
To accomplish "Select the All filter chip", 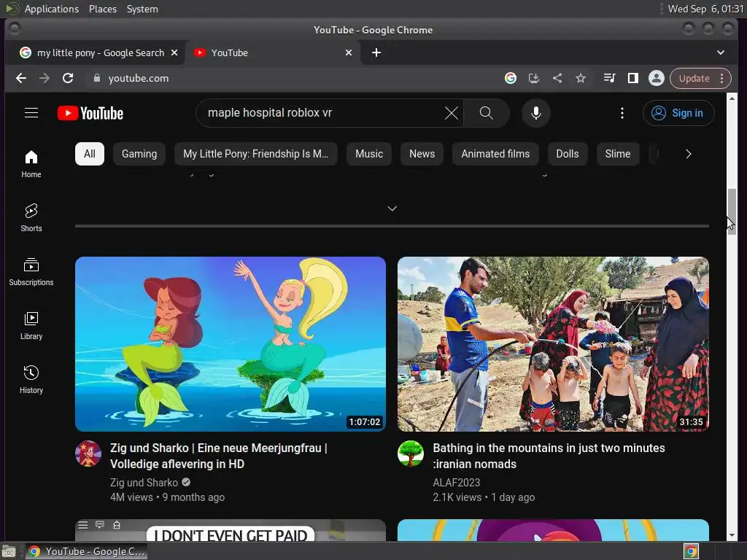I will (x=90, y=154).
